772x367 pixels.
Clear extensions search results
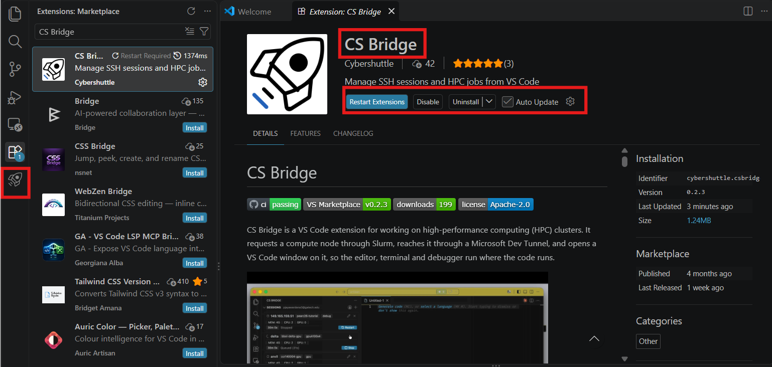[190, 32]
